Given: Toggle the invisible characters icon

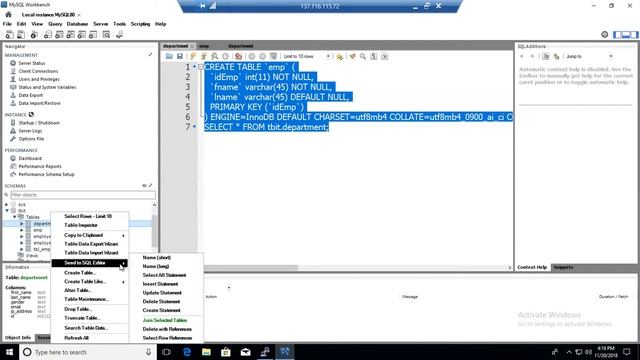Looking at the screenshot, I should tap(373, 56).
